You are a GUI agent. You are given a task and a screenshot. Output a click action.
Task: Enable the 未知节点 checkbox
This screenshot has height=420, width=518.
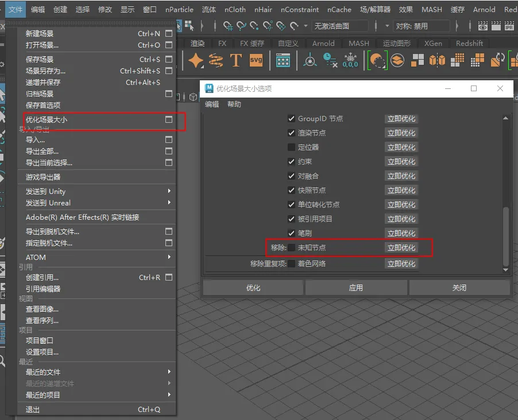pyautogui.click(x=292, y=248)
